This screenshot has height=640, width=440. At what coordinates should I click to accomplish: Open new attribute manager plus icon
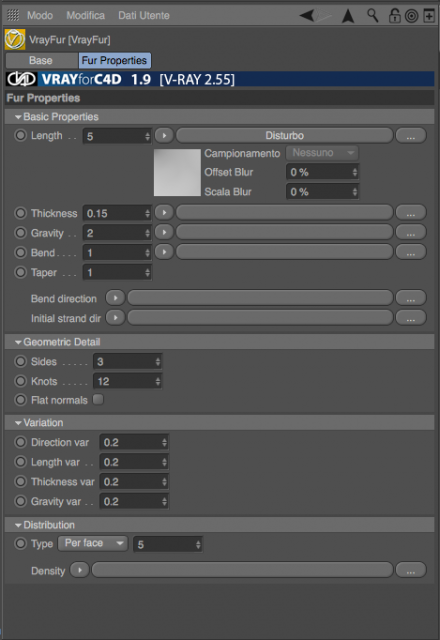coord(429,16)
